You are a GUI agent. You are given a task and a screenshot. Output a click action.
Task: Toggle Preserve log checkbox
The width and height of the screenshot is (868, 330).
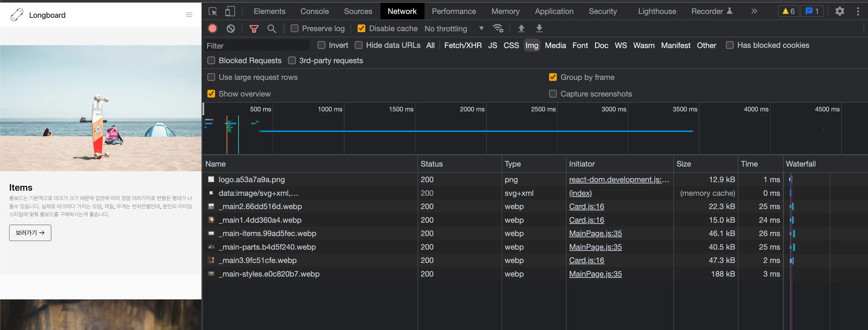(295, 28)
